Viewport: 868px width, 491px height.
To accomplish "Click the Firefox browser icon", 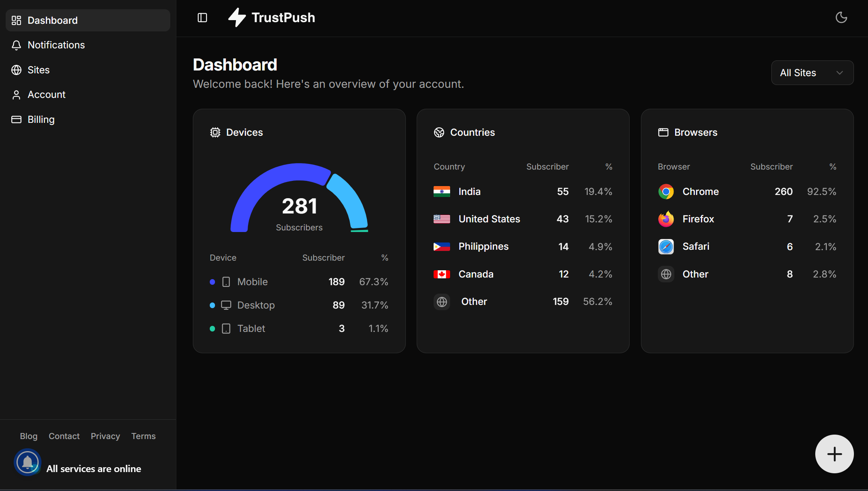I will [666, 219].
